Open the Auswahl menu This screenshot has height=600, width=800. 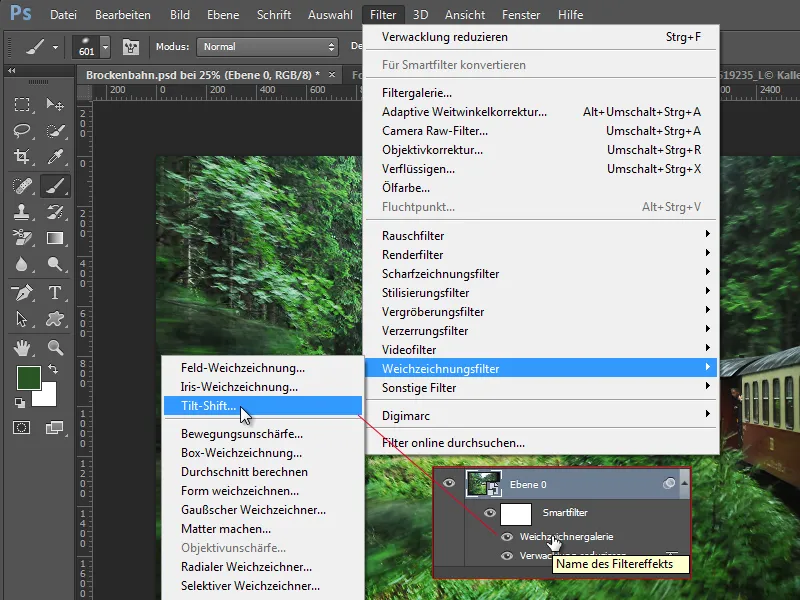coord(330,15)
